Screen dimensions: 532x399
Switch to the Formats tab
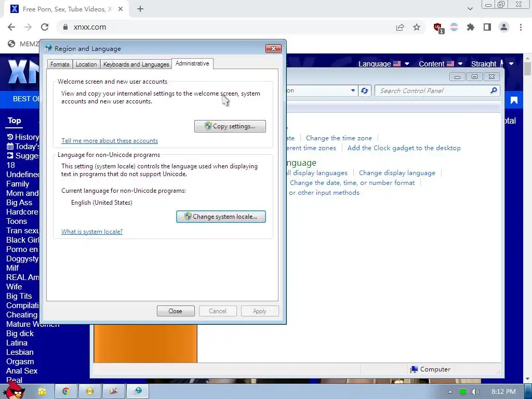point(60,64)
